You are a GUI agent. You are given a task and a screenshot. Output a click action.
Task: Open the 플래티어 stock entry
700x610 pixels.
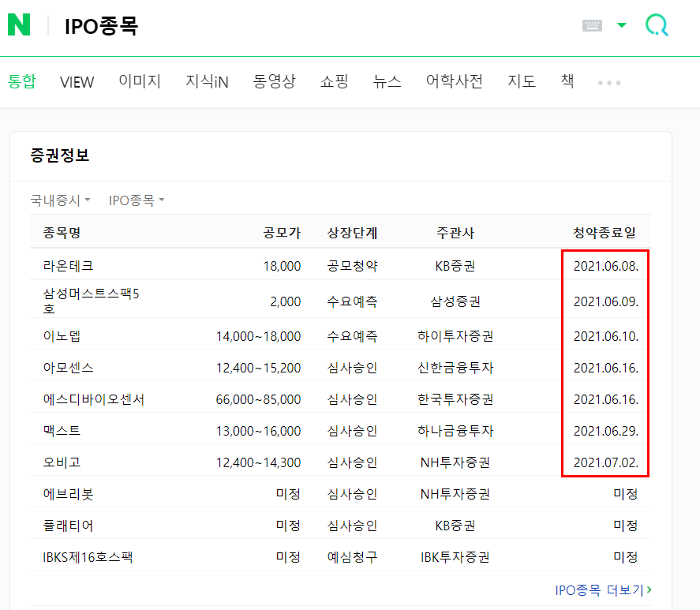pos(68,526)
